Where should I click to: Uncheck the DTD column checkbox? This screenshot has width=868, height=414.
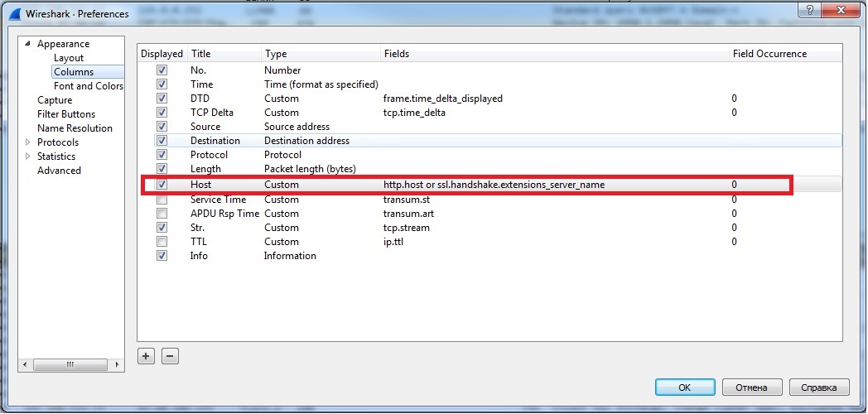pos(162,99)
